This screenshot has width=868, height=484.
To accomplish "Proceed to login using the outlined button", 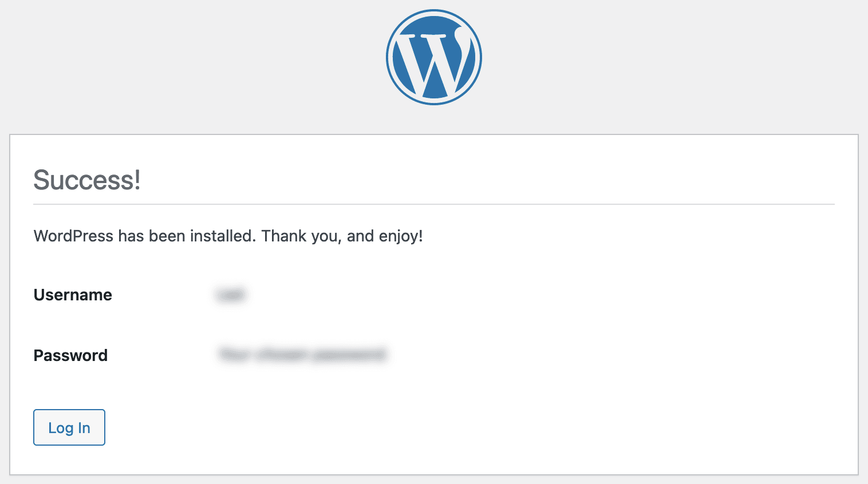I will [69, 427].
